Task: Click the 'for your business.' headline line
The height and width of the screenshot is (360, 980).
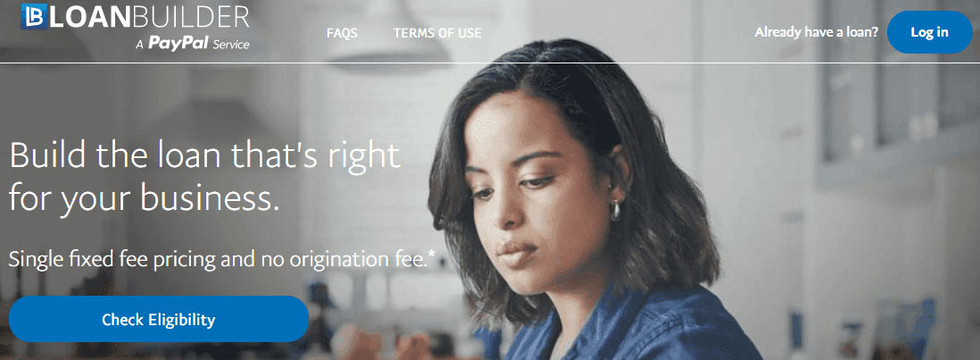Action: (x=144, y=198)
